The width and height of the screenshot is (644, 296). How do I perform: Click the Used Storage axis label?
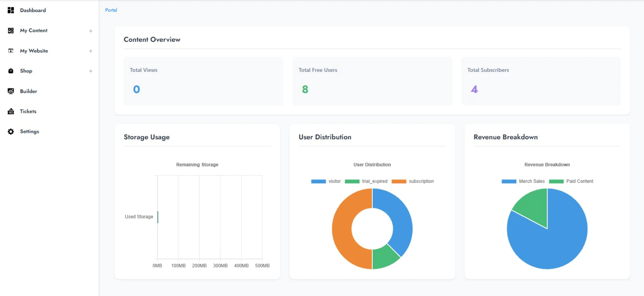click(139, 217)
